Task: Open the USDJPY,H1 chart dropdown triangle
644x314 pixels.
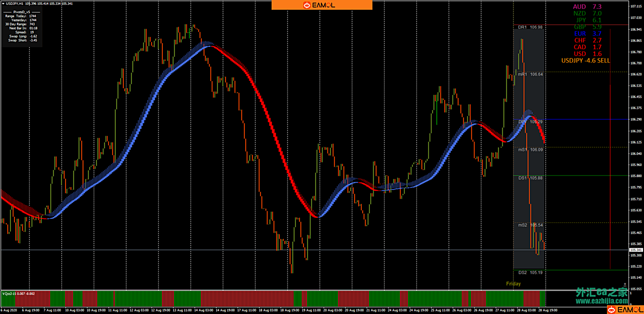Action: pyautogui.click(x=3, y=4)
